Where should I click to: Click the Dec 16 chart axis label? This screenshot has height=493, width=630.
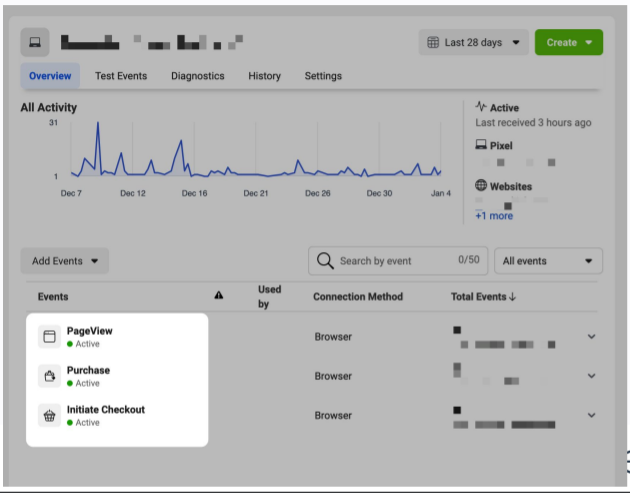(x=194, y=193)
